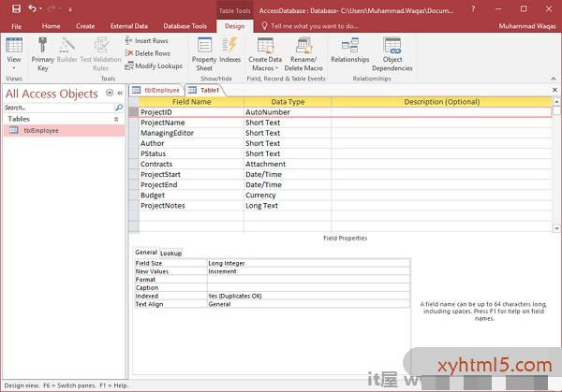Click the New Values Increment value
The height and width of the screenshot is (392, 562).
tap(308, 271)
